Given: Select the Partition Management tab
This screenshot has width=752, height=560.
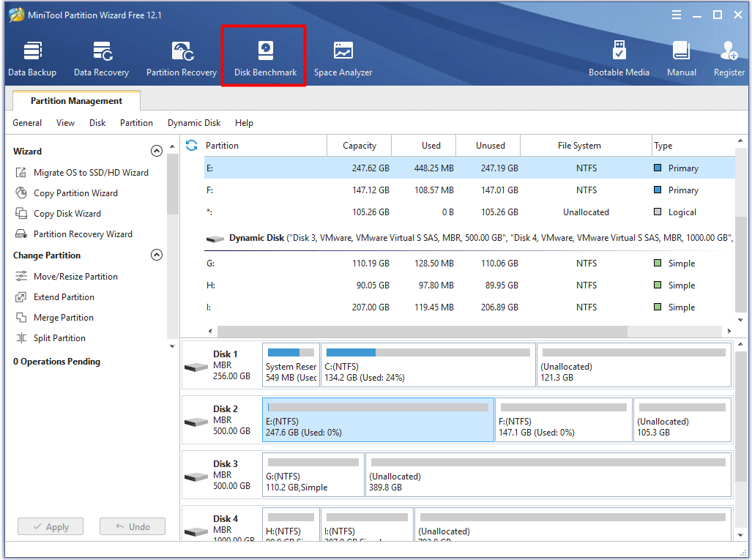Looking at the screenshot, I should click(x=76, y=101).
